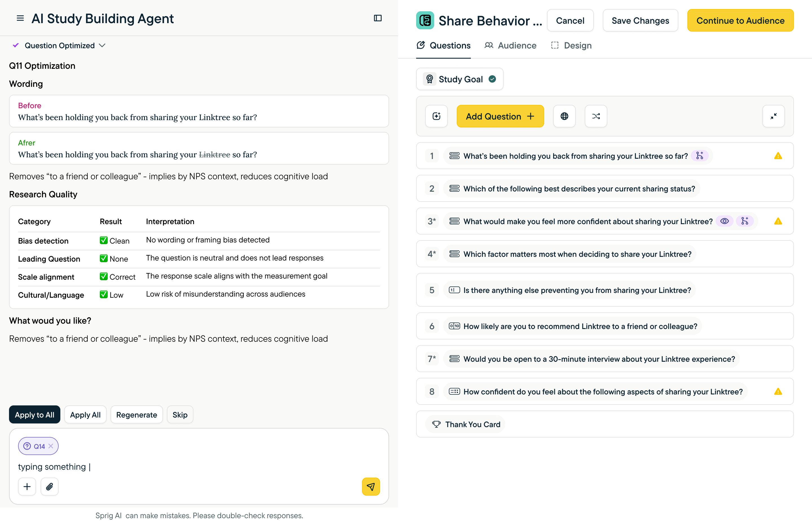Click the branching logic icon on question 1
This screenshot has height=521, width=812.
(x=700, y=156)
